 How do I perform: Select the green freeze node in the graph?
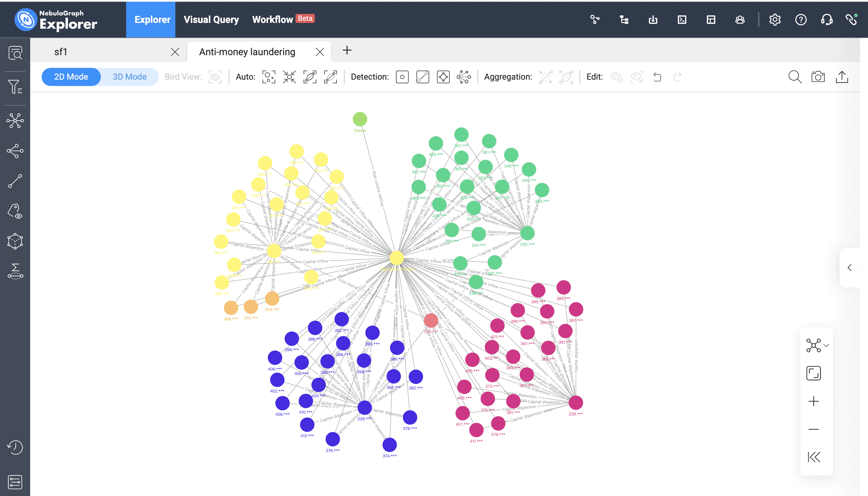[360, 119]
